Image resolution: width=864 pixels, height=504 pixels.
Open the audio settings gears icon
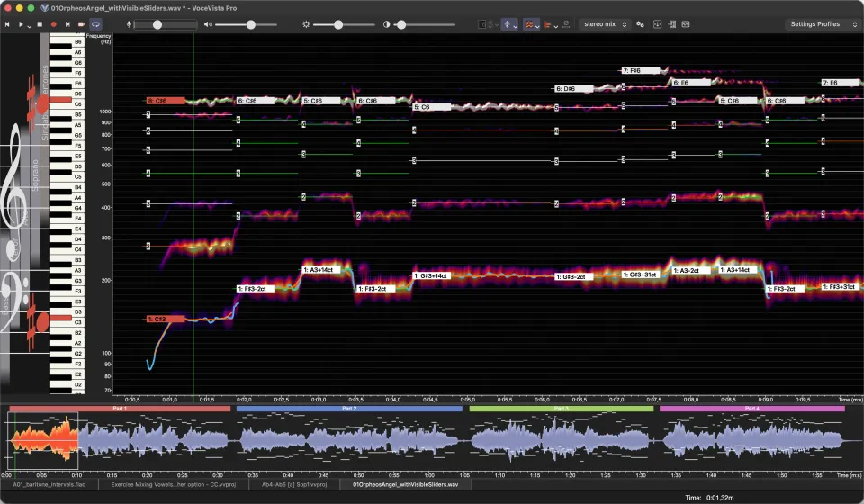point(640,24)
